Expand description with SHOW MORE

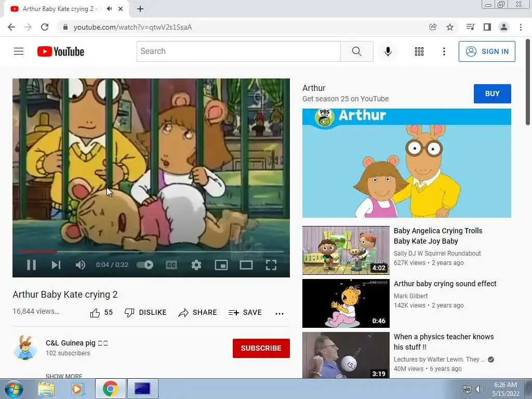point(64,376)
